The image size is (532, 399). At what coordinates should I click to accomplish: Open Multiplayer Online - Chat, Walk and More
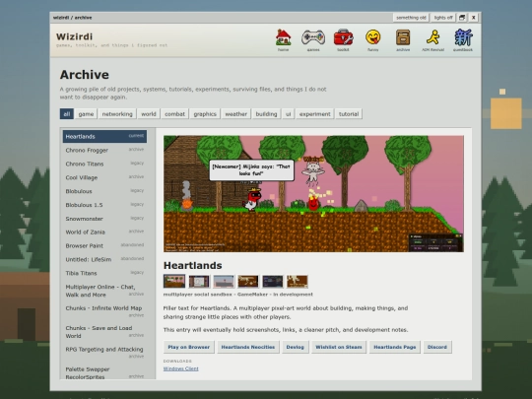click(104, 291)
